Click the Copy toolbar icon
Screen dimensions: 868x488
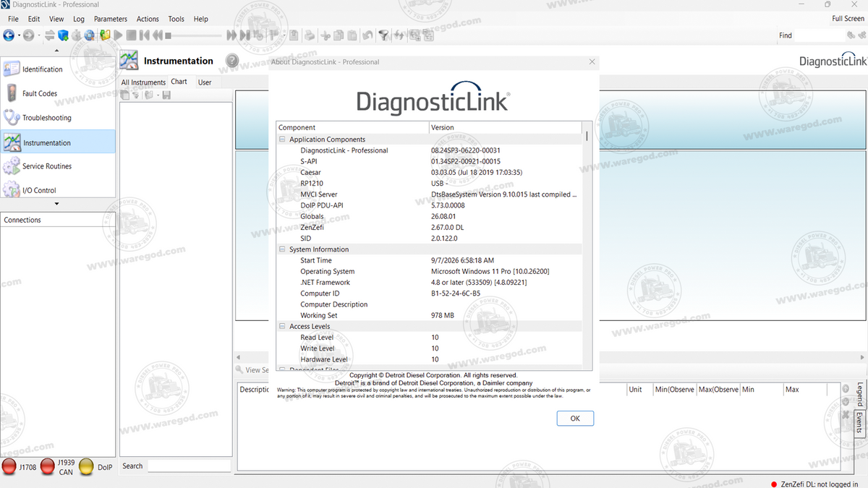click(x=339, y=35)
